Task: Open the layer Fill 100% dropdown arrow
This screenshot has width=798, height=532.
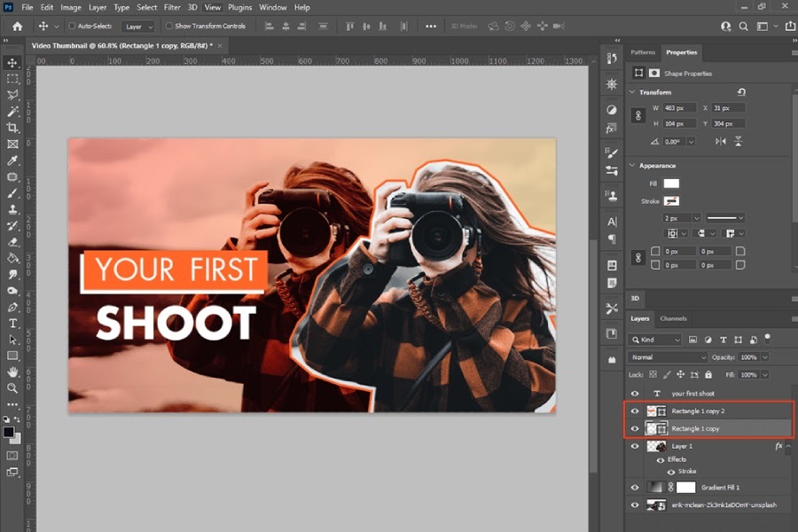Action: tap(764, 375)
